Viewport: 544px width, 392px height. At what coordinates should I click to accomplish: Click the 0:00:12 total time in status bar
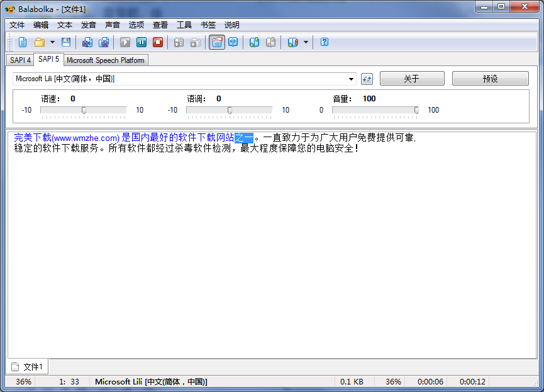tap(472, 381)
